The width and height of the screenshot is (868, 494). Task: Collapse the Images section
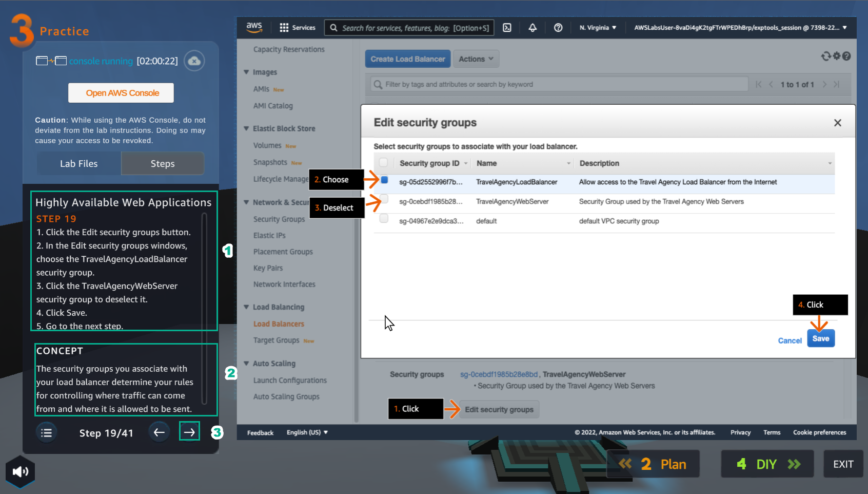(246, 72)
